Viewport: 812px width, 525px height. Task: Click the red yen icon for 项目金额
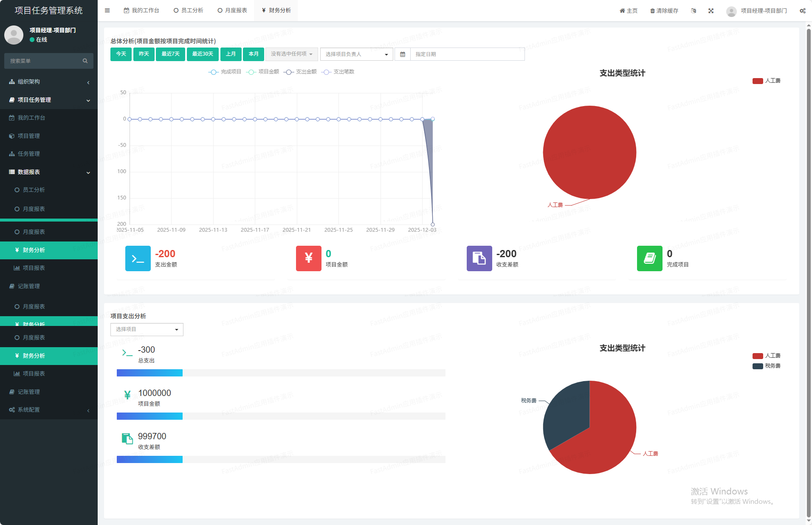[x=308, y=258]
